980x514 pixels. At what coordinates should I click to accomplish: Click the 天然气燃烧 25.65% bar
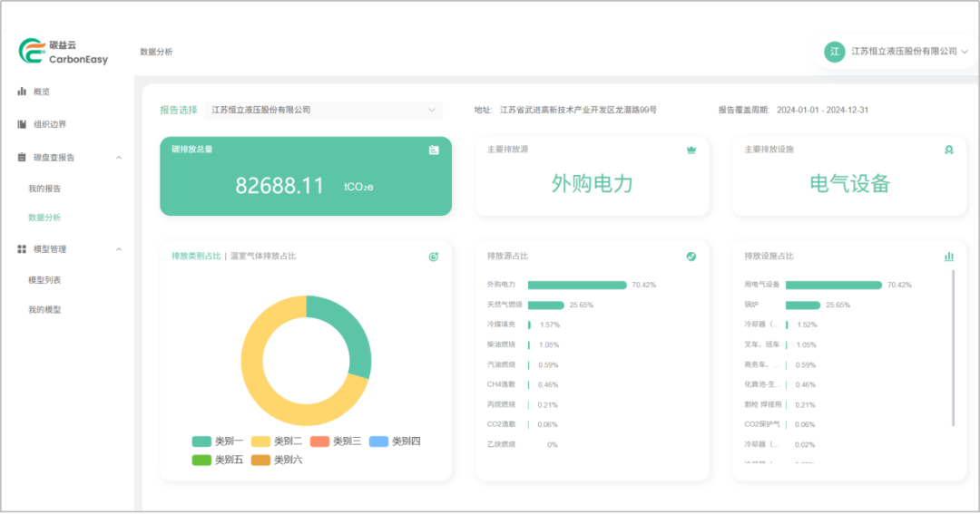(545, 305)
